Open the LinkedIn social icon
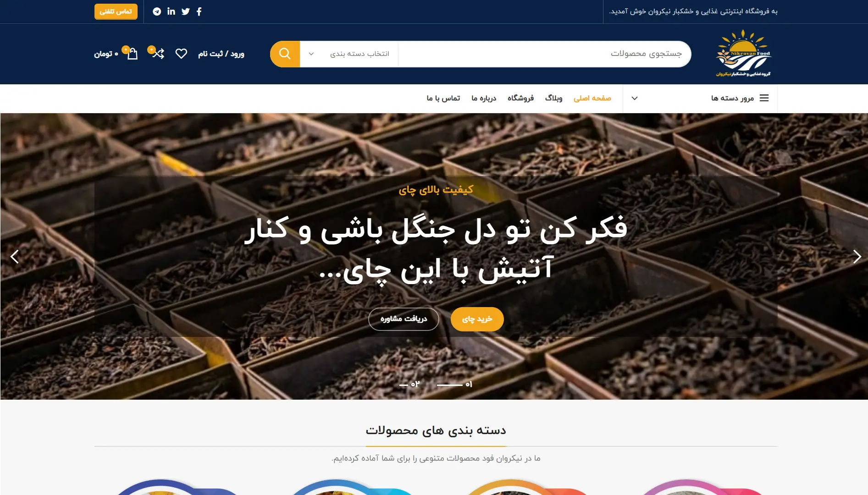Image resolution: width=868 pixels, height=495 pixels. pyautogui.click(x=171, y=11)
